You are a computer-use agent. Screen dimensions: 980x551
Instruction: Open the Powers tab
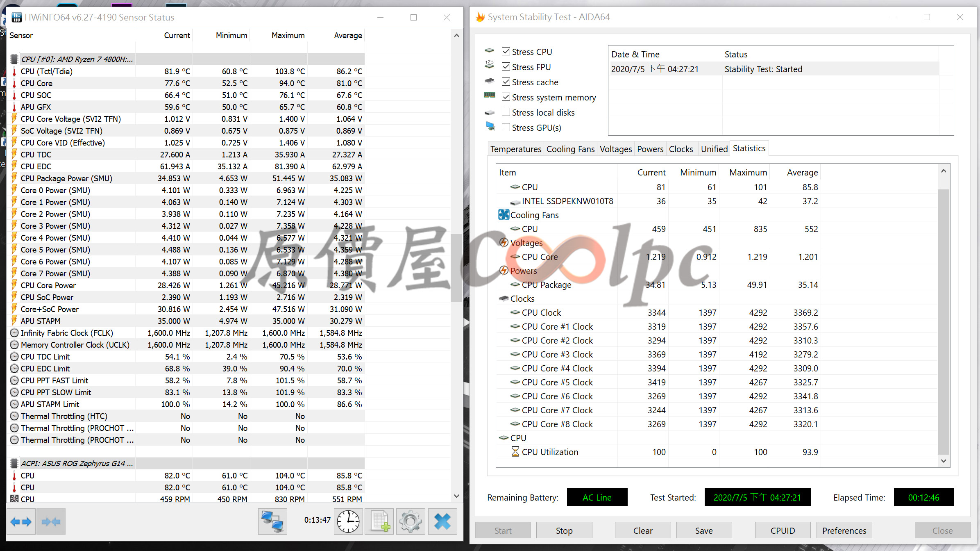click(650, 149)
